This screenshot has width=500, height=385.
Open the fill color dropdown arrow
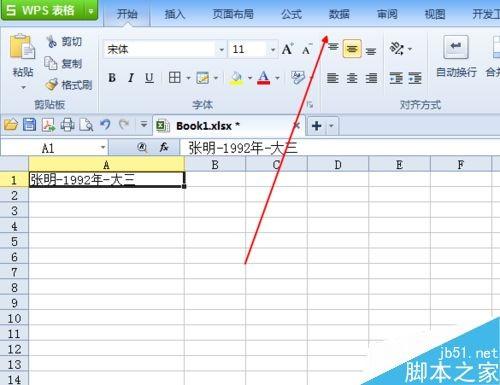250,78
